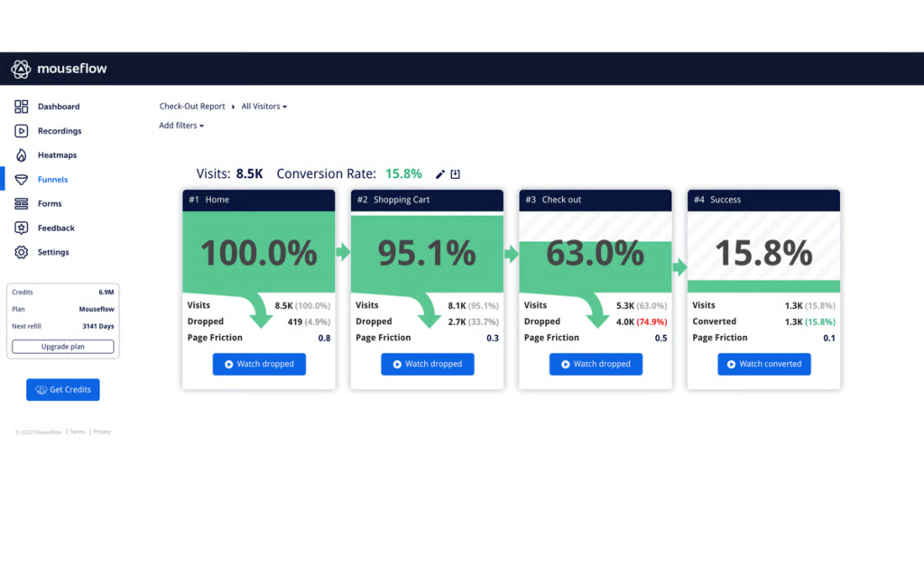Click the Feedback star icon
The width and height of the screenshot is (924, 578).
(x=22, y=228)
